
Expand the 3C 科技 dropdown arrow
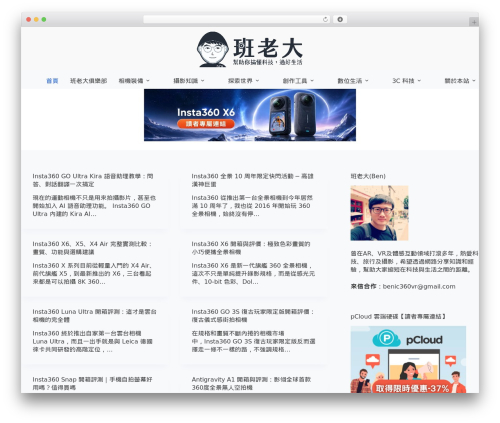coord(419,81)
